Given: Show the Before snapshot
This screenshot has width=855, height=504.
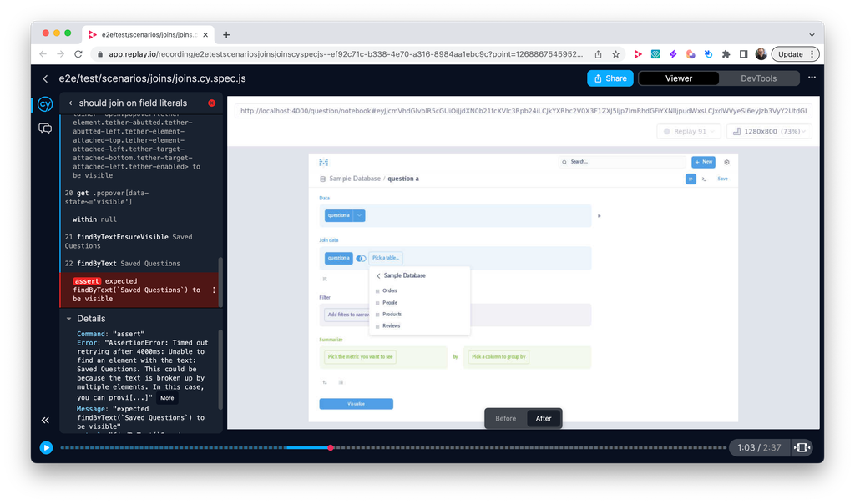Looking at the screenshot, I should click(x=505, y=418).
